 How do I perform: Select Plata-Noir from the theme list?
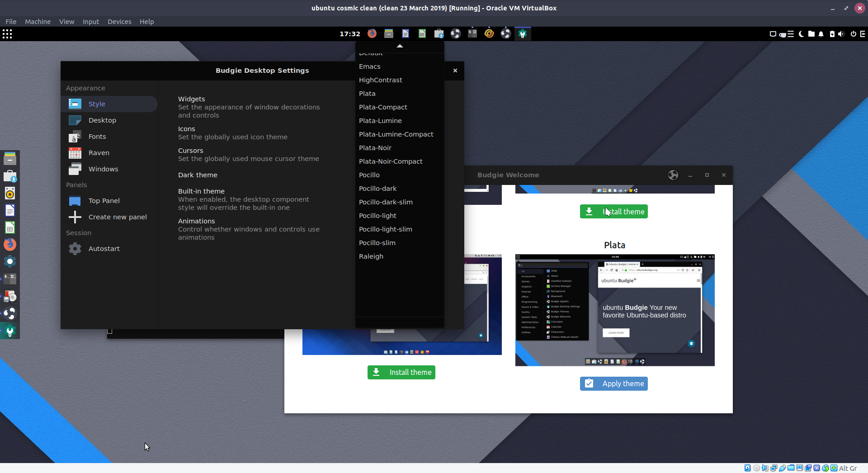pyautogui.click(x=375, y=147)
